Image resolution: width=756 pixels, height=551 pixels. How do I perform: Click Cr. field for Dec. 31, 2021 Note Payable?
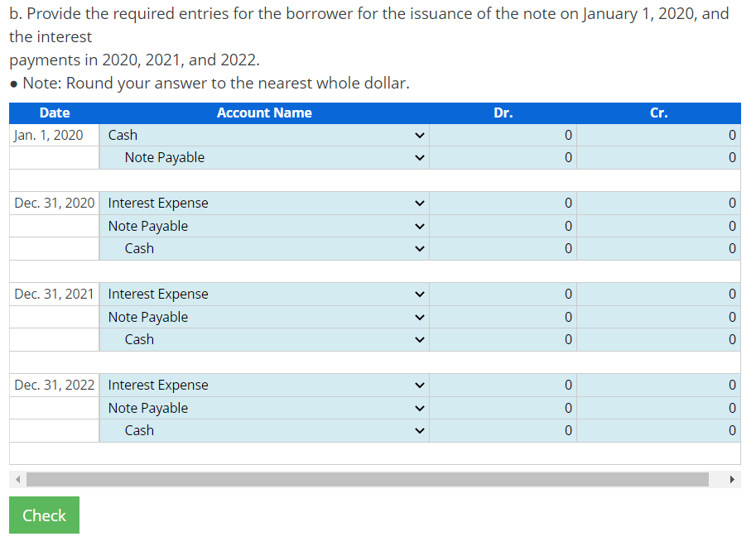[x=658, y=317]
